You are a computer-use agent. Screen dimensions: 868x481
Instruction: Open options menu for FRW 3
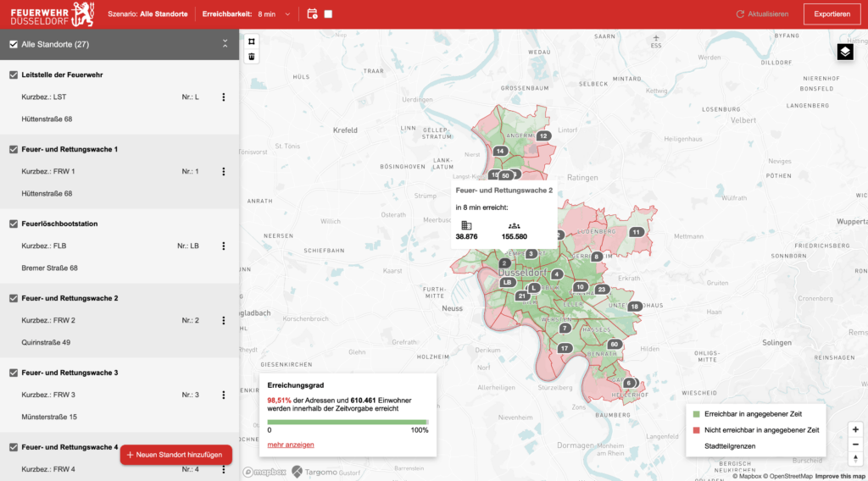pos(224,395)
